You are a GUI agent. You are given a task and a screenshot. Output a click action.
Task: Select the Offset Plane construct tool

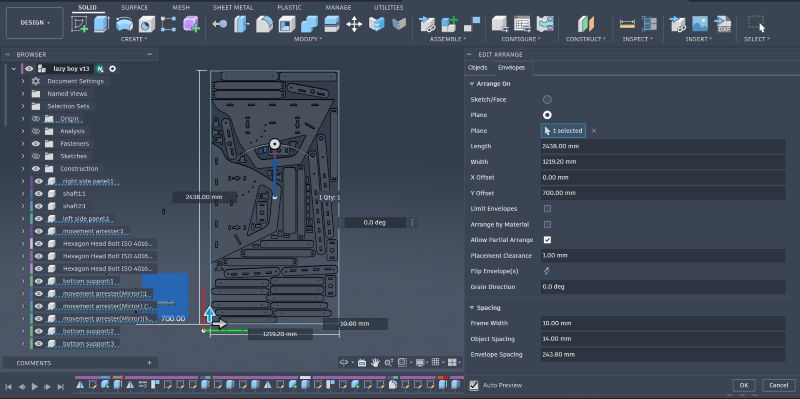point(586,23)
